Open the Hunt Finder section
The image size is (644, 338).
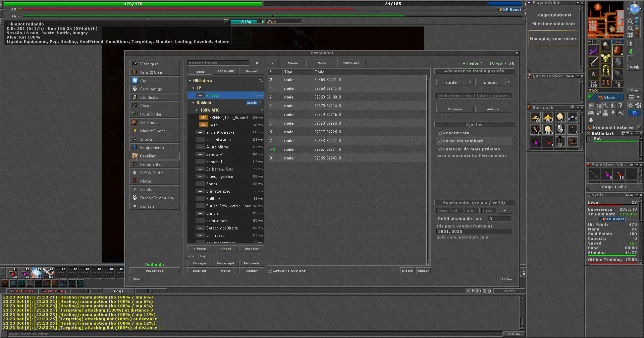(155, 114)
